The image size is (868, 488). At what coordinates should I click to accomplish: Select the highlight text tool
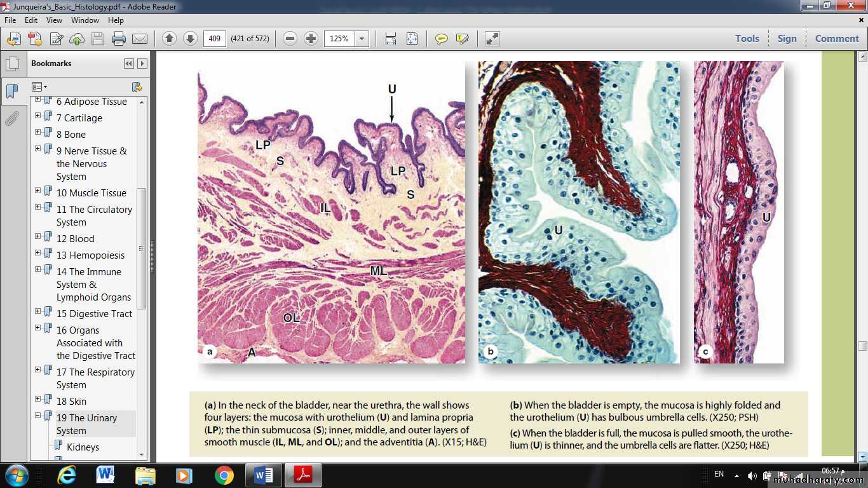[x=462, y=39]
